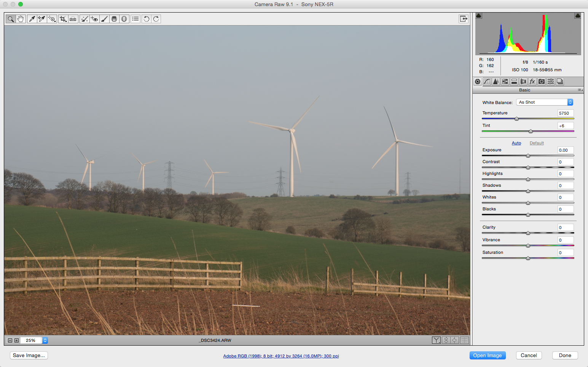The width and height of the screenshot is (588, 367).
Task: Switch to the Camera Calibration tab
Action: (x=542, y=82)
